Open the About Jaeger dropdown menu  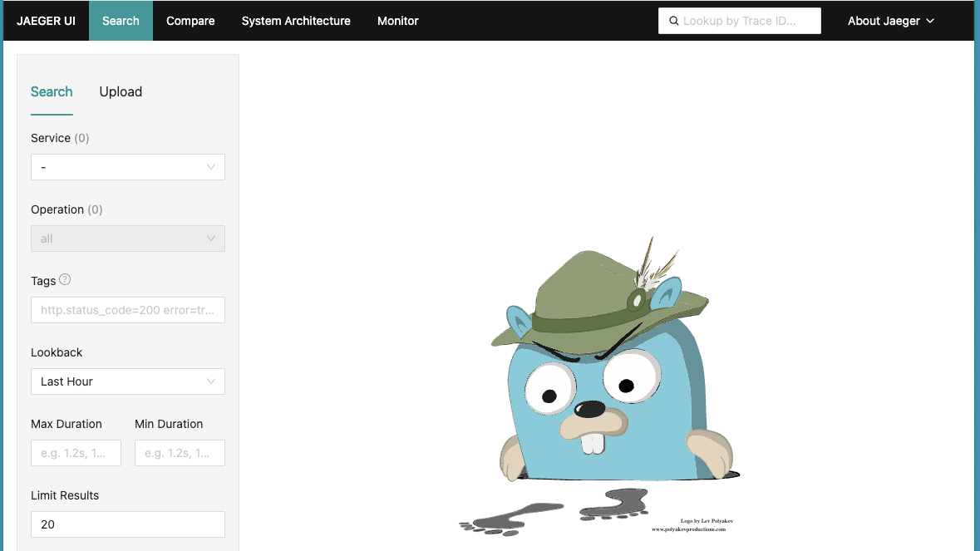point(890,21)
